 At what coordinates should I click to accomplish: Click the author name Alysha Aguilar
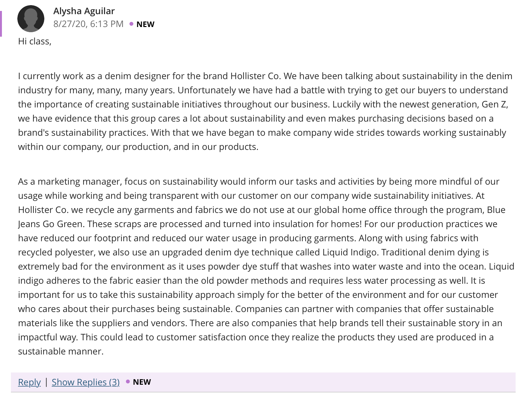tap(84, 11)
